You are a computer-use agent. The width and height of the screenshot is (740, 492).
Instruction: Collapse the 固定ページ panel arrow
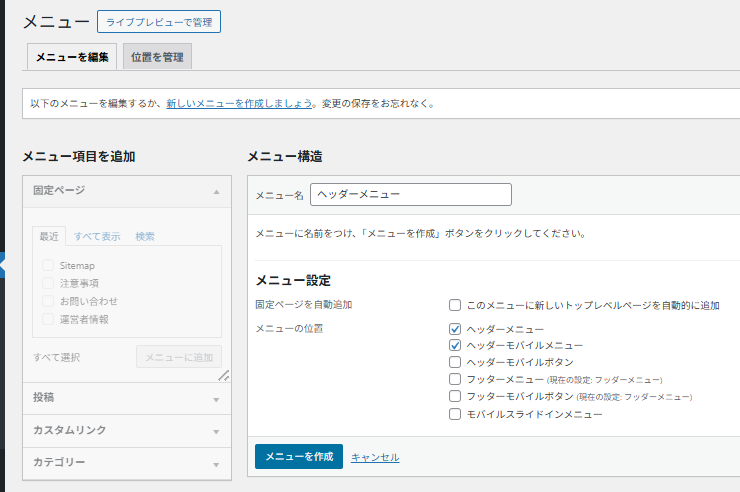click(216, 190)
